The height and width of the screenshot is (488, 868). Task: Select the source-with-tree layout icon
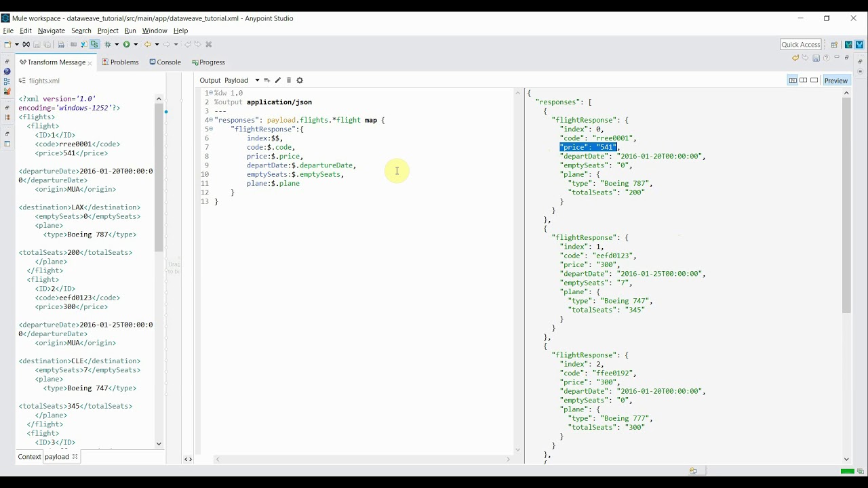point(793,81)
